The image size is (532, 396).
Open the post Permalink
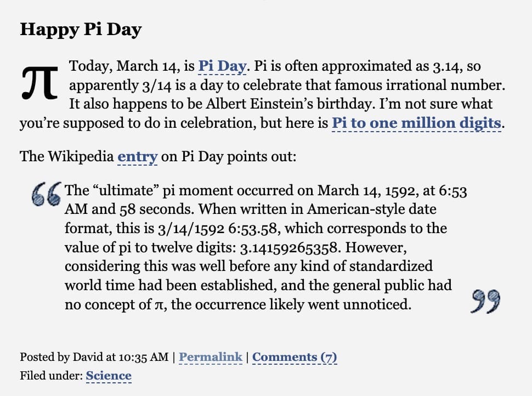[211, 357]
